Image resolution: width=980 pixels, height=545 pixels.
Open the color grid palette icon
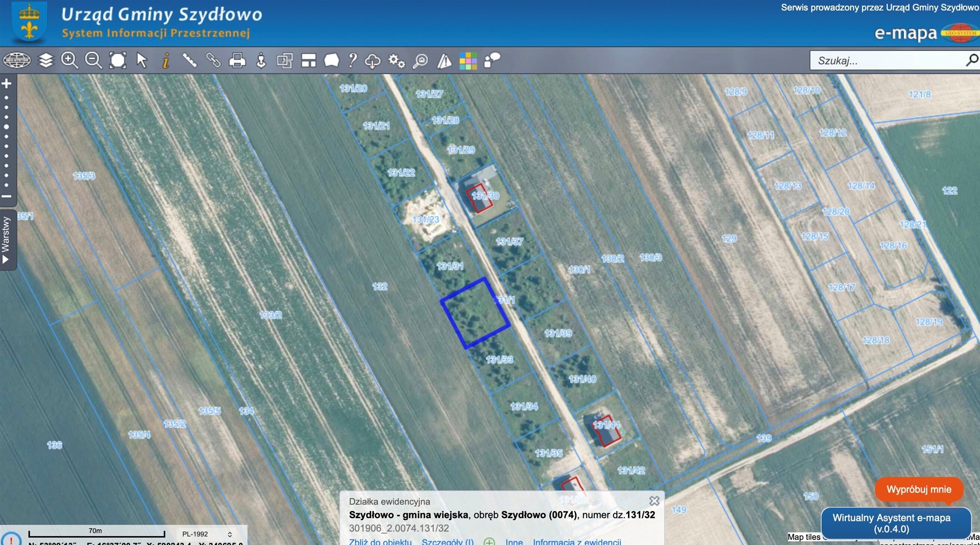pos(468,61)
